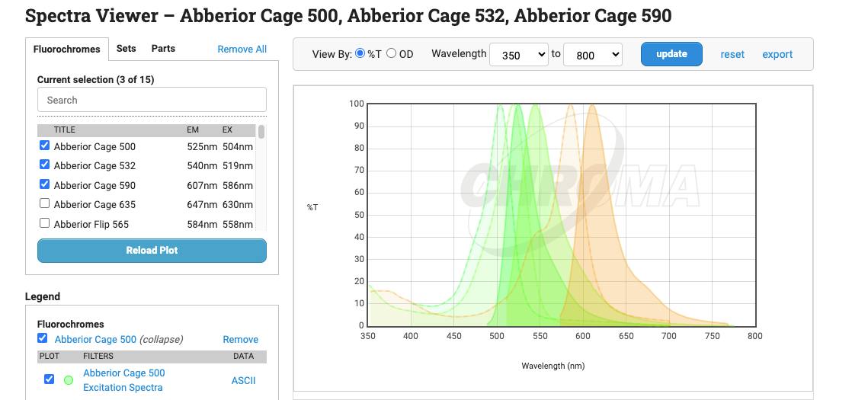Open the Fluorochromes tab
The width and height of the screenshot is (868, 400).
(66, 49)
